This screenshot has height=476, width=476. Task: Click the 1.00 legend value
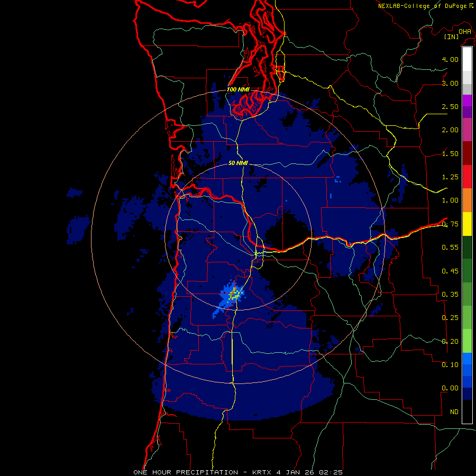tap(450, 200)
